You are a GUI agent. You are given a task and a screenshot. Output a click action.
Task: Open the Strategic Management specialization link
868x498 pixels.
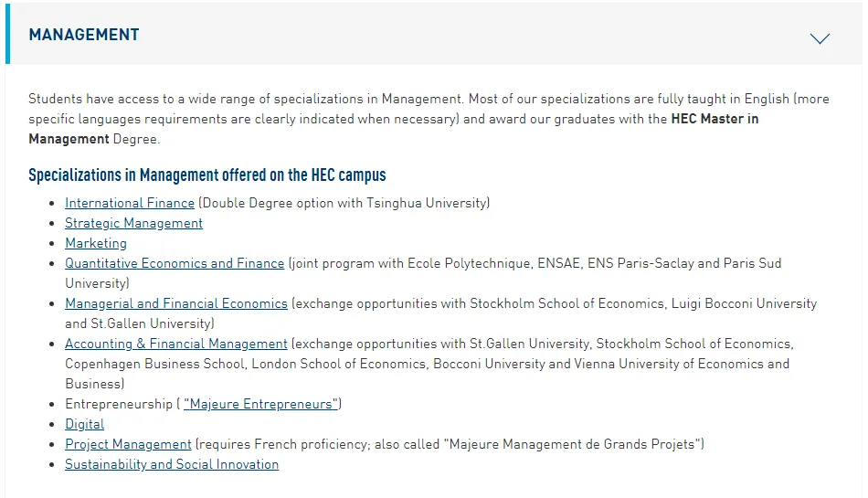[133, 223]
